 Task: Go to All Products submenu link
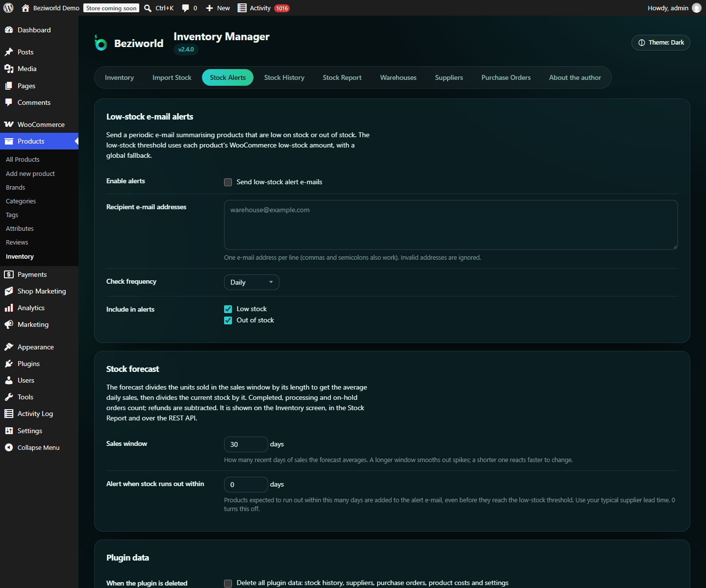point(23,159)
